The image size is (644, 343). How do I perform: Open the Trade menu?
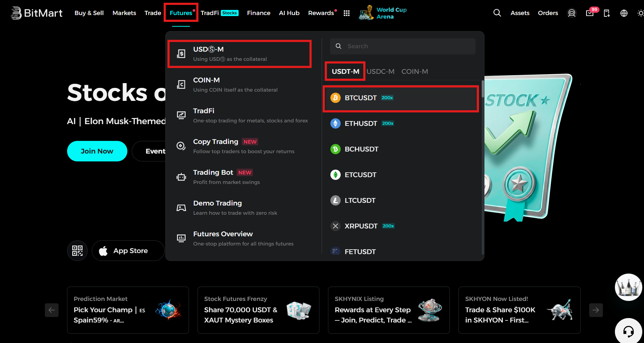153,13
